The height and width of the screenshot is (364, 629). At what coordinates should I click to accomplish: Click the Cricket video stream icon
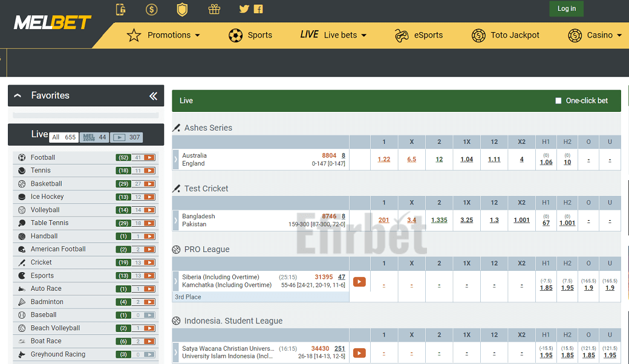149,262
